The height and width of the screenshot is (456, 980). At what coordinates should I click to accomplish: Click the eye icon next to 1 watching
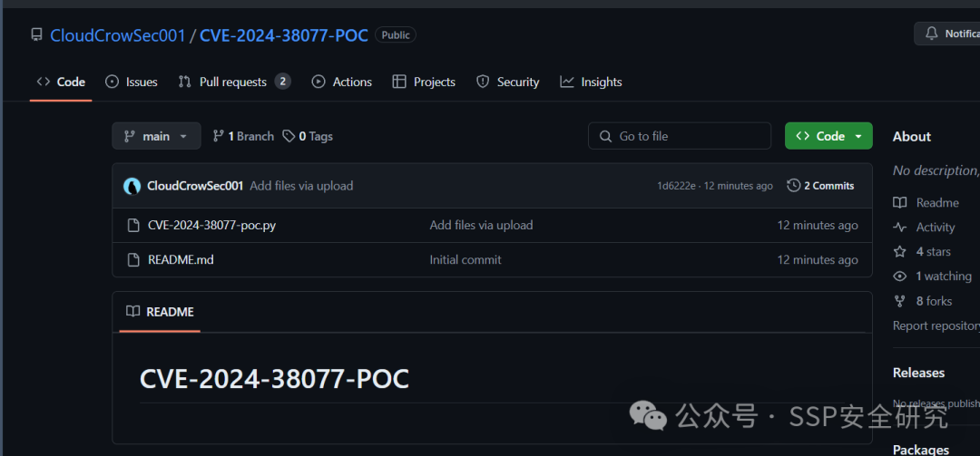pyautogui.click(x=899, y=277)
